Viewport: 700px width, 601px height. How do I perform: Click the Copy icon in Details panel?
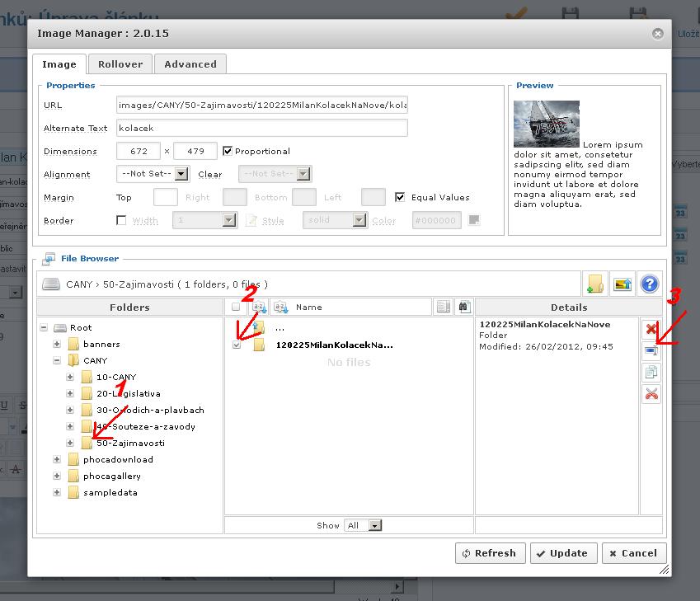[x=651, y=373]
